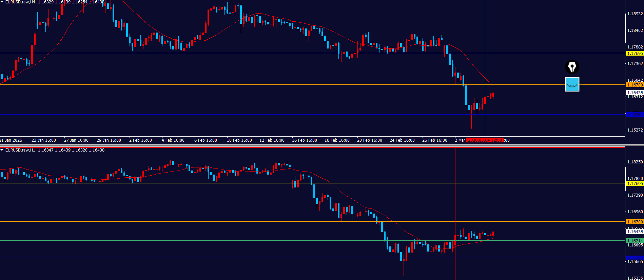The image size is (644, 280).
Task: Click current price 1.16438 label on H1 axis
Action: [635, 232]
